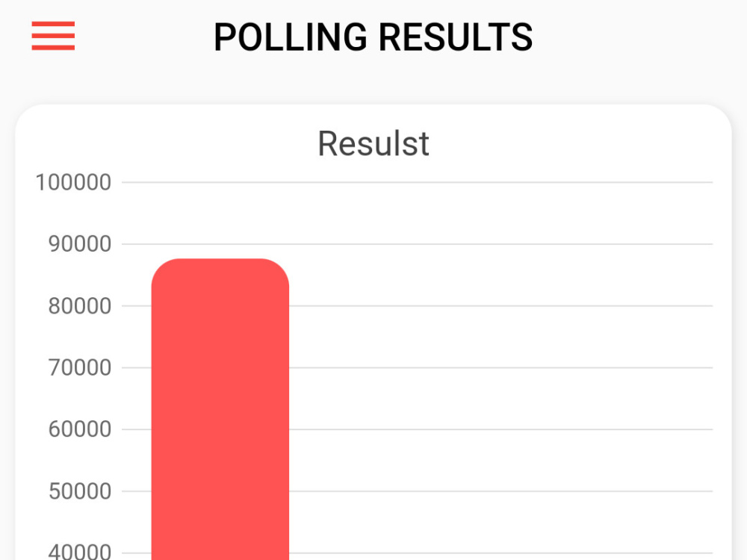Click the word POLLING in the header
This screenshot has height=560, width=747.
291,37
